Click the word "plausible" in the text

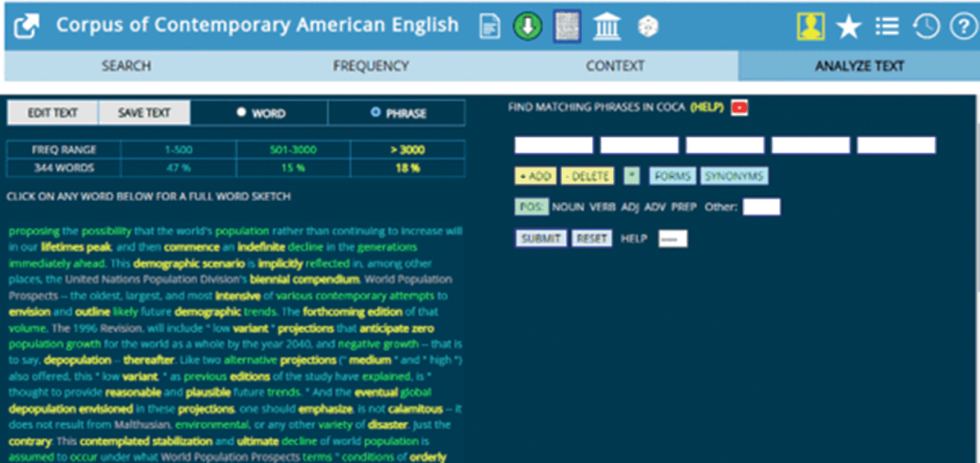209,393
